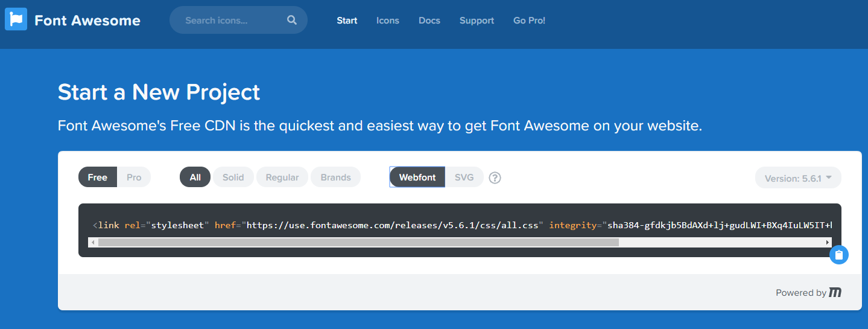The height and width of the screenshot is (329, 868).
Task: Choose the Regular style filter
Action: pyautogui.click(x=282, y=177)
